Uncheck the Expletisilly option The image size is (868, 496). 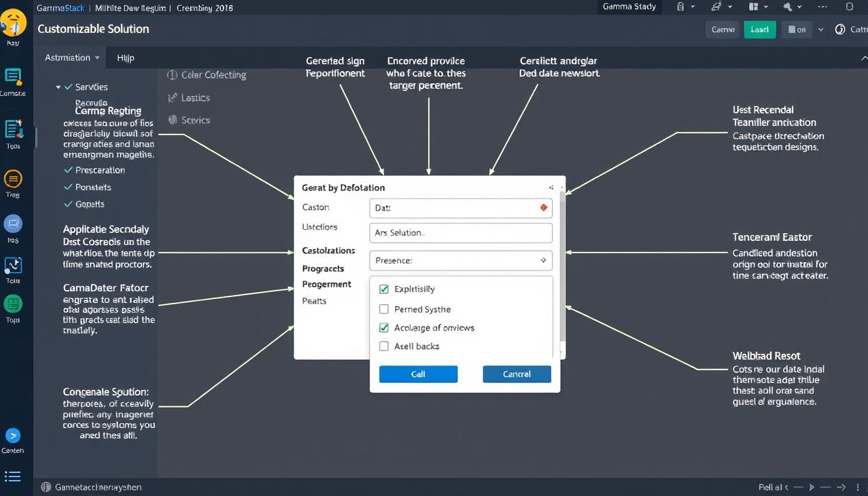pos(384,289)
